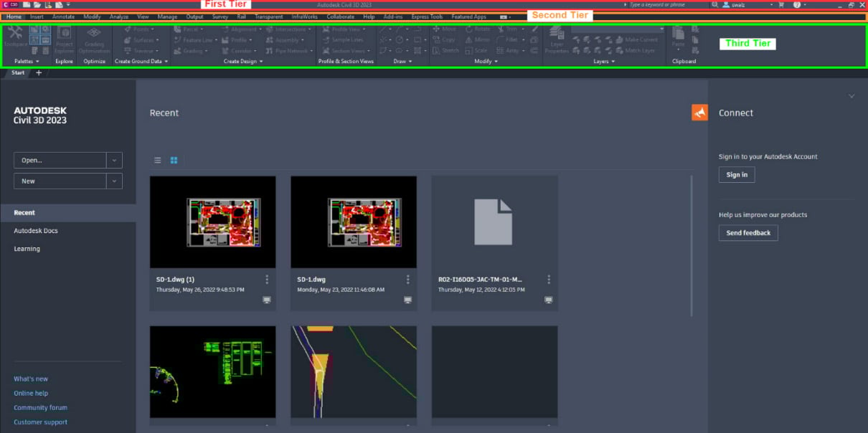Expand the Palettes panel dropdown

click(27, 62)
